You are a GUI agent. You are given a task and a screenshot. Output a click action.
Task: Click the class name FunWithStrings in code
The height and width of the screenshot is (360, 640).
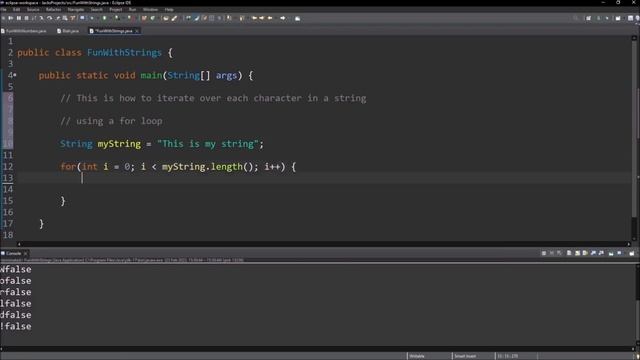[x=124, y=53]
